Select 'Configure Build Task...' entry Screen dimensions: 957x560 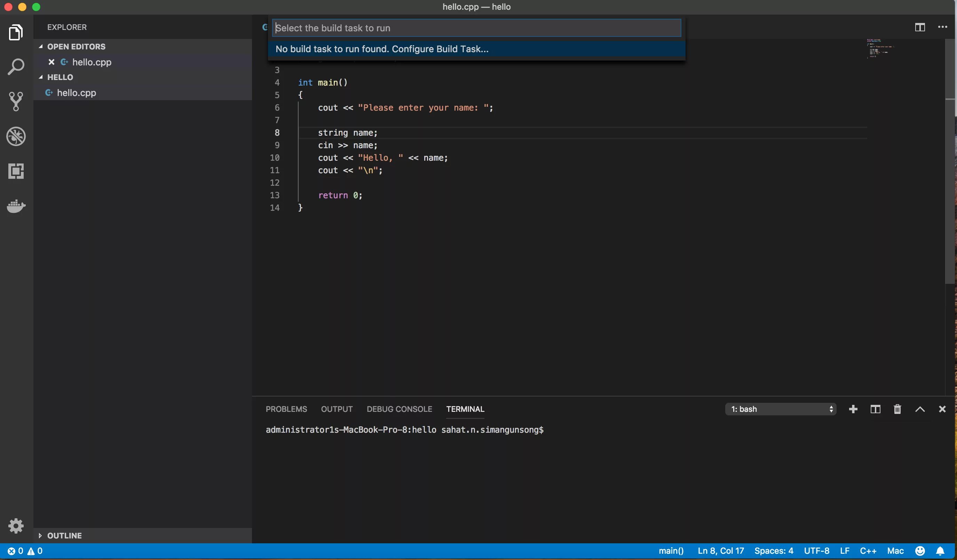(382, 49)
